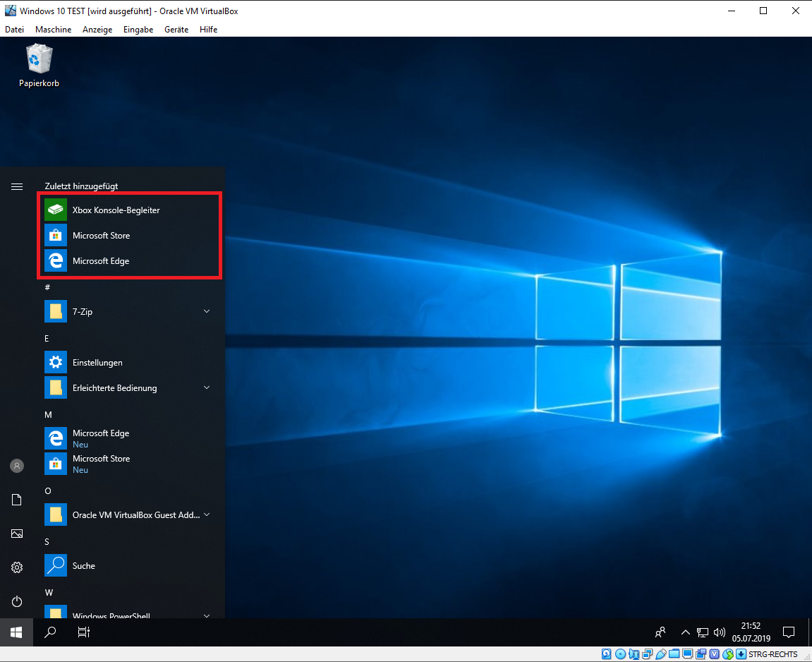The height and width of the screenshot is (662, 812).
Task: Open the Action Center notification icon
Action: point(789,632)
